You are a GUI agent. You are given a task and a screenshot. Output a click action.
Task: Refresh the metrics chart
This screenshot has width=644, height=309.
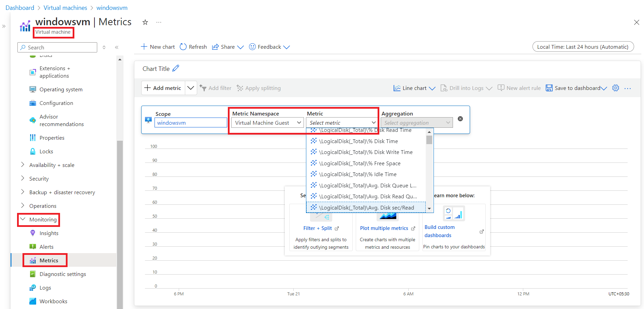tap(193, 47)
